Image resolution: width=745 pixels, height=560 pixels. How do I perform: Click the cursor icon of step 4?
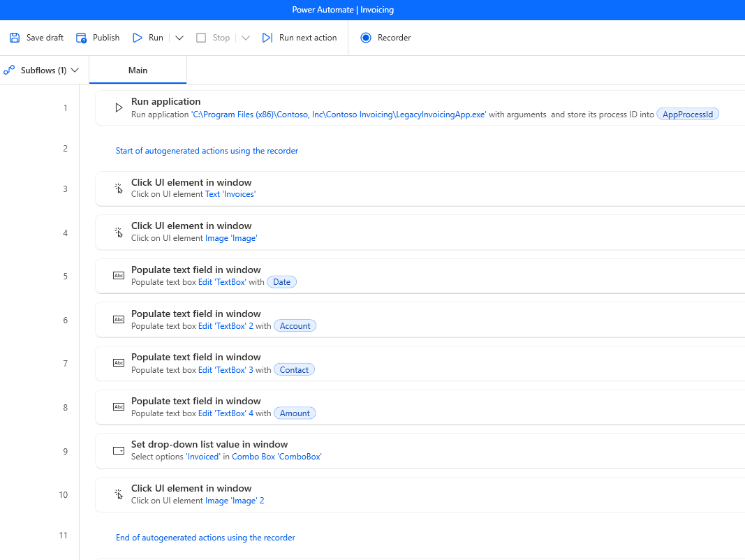118,233
